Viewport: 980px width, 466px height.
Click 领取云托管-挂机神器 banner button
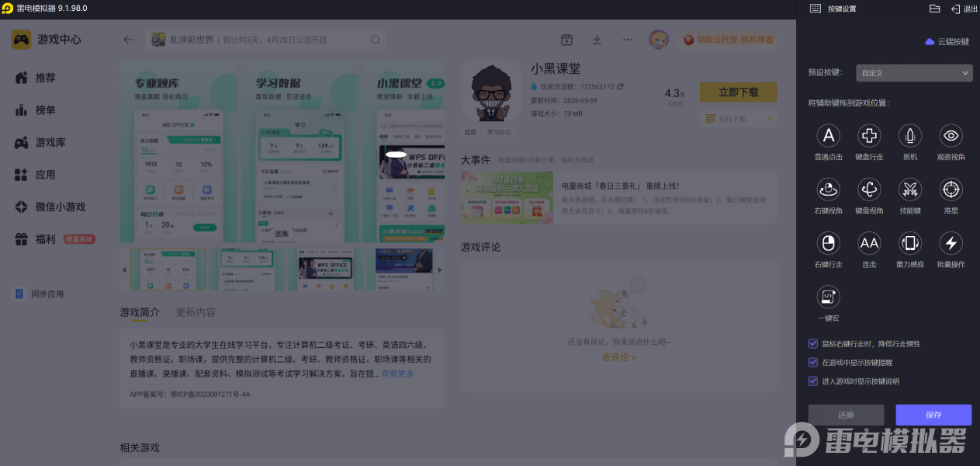pos(728,40)
